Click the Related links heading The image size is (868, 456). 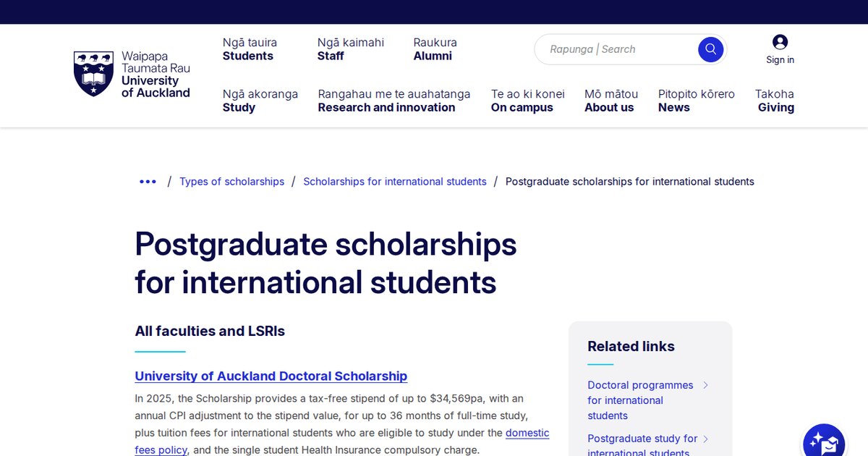click(x=631, y=347)
